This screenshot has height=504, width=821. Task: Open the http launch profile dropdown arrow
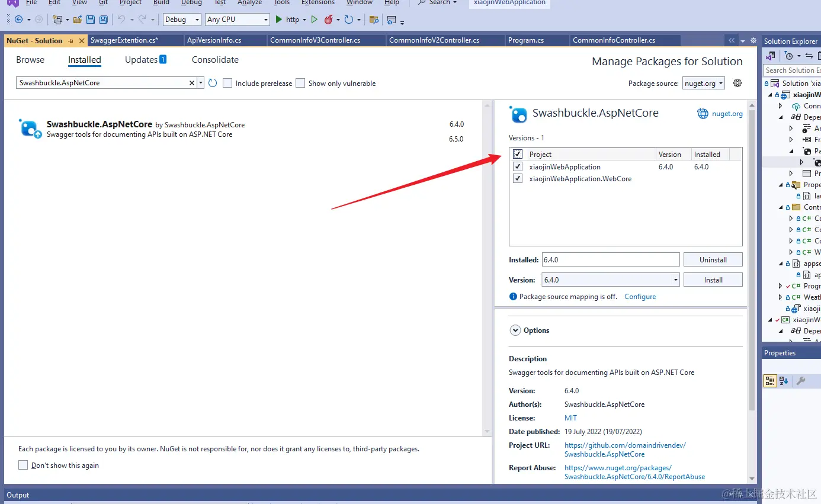click(304, 20)
